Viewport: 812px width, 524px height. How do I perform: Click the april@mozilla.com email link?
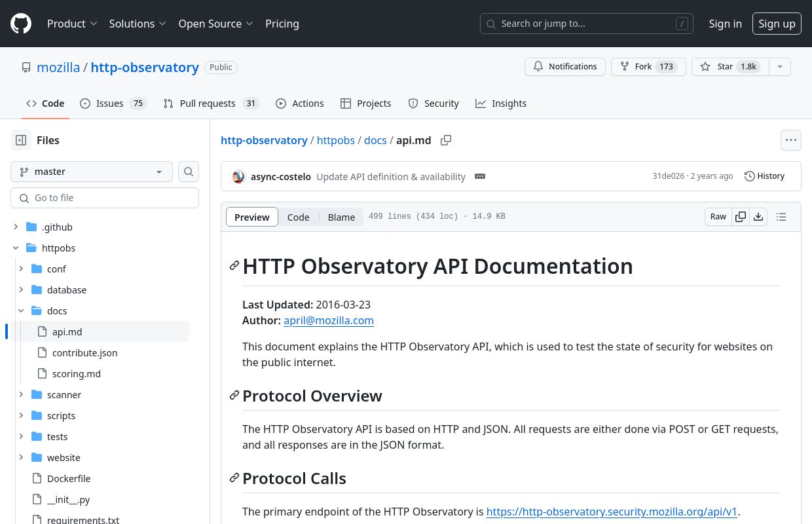click(x=329, y=320)
